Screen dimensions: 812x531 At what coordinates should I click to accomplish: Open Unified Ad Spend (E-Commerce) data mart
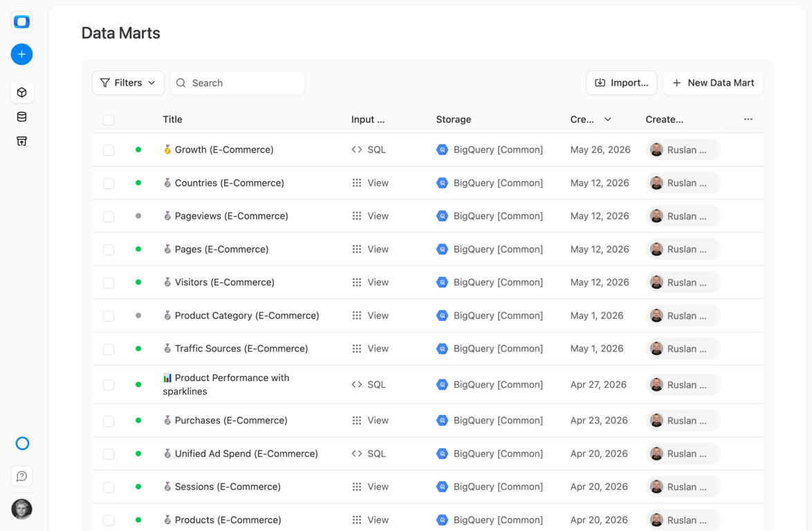pyautogui.click(x=246, y=454)
